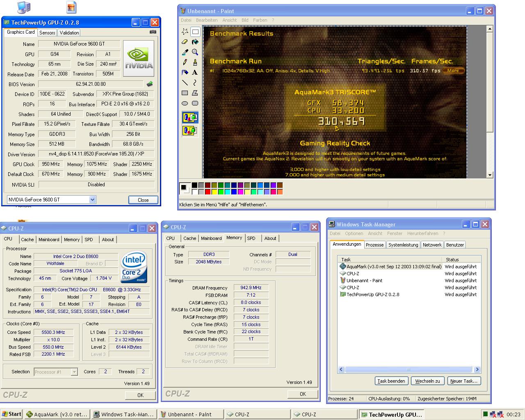Click the system tray clock showing 00:23
This screenshot has width=525, height=420.
coord(514,414)
